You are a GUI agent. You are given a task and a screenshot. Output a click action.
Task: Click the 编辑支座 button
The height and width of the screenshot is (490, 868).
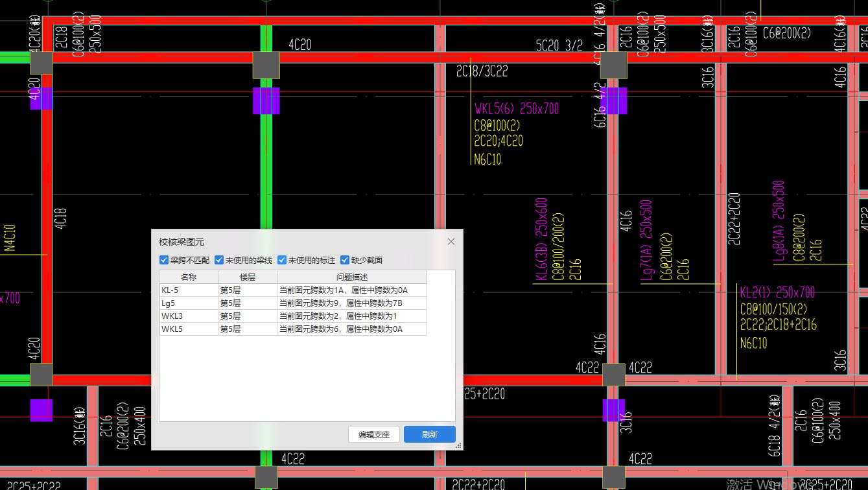374,434
